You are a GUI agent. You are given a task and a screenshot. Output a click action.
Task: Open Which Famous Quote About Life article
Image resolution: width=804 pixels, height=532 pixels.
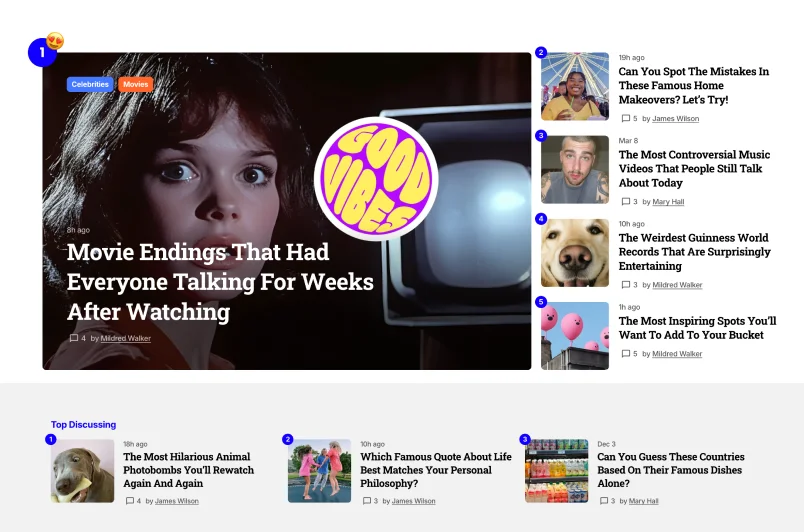tap(436, 470)
